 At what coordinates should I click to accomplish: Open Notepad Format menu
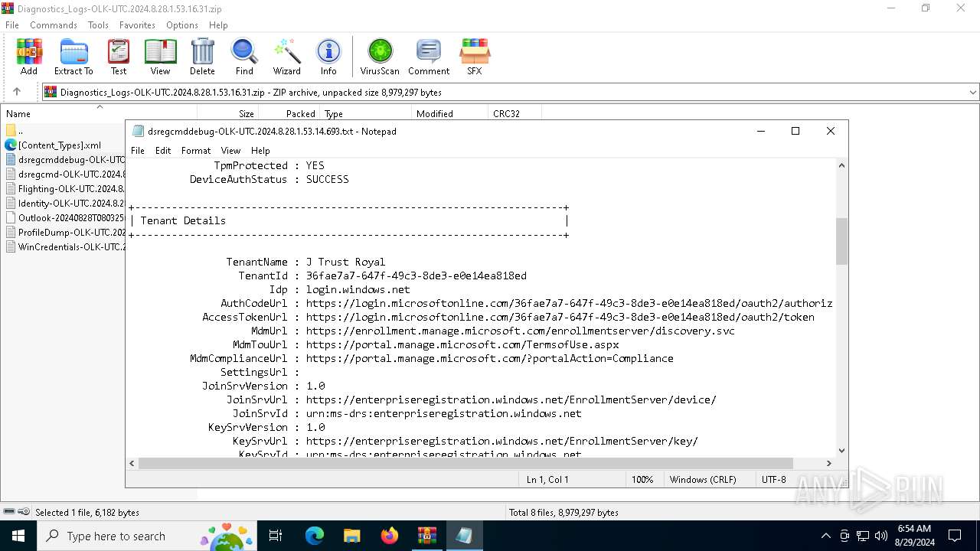pyautogui.click(x=196, y=151)
